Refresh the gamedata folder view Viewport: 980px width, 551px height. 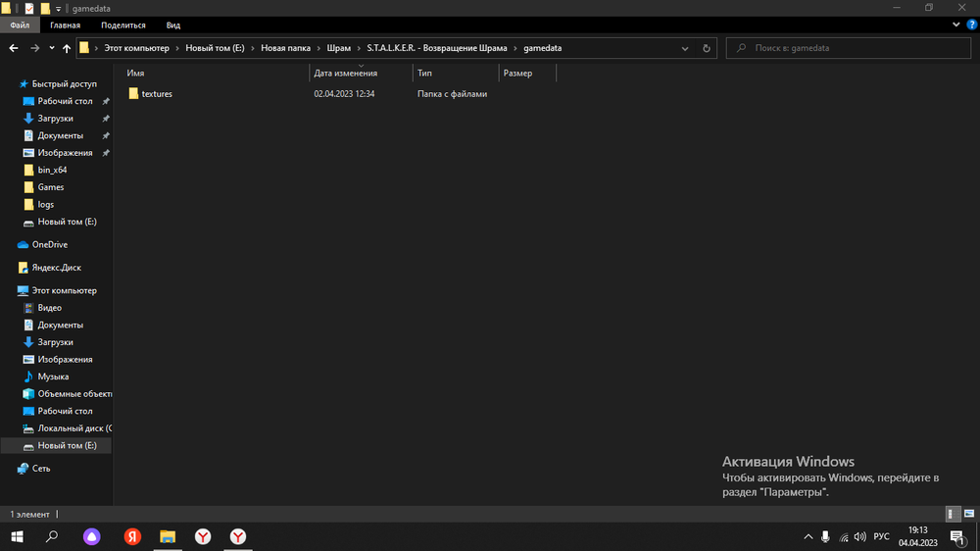[707, 48]
